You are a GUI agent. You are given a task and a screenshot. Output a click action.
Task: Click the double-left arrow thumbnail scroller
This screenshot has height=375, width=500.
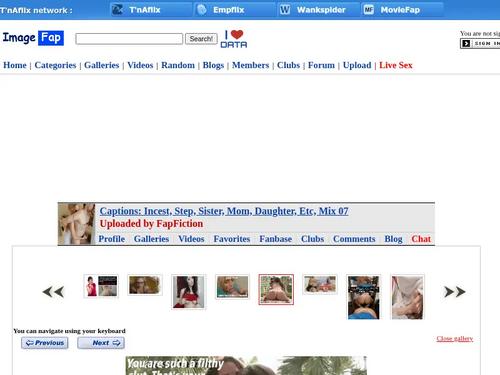point(53,292)
